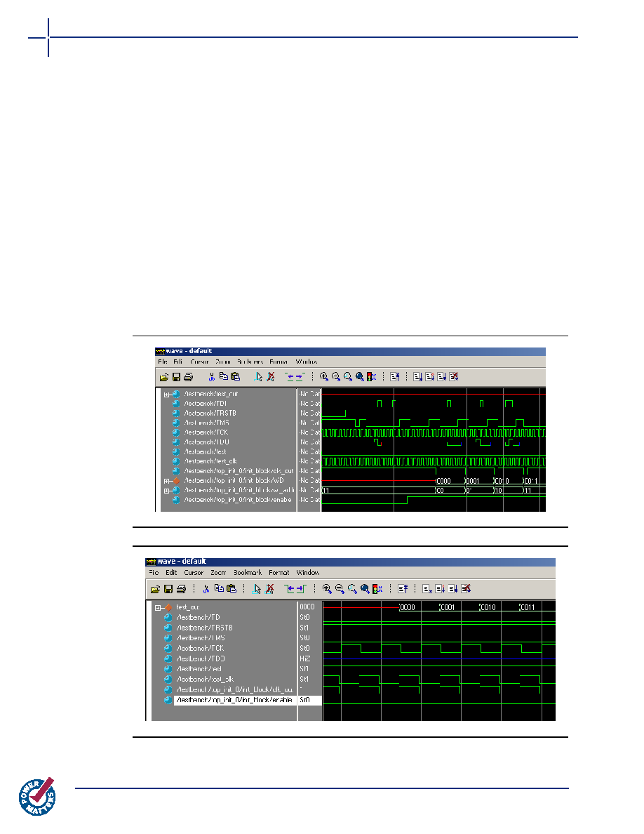
Task: Click the 00C0 value beside test_out
Action: coord(307,607)
